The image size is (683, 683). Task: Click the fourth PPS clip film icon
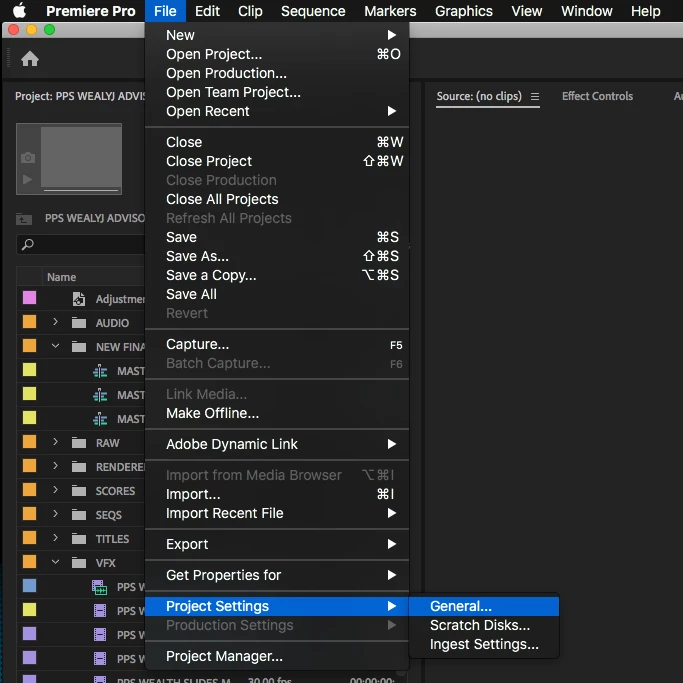(x=100, y=659)
